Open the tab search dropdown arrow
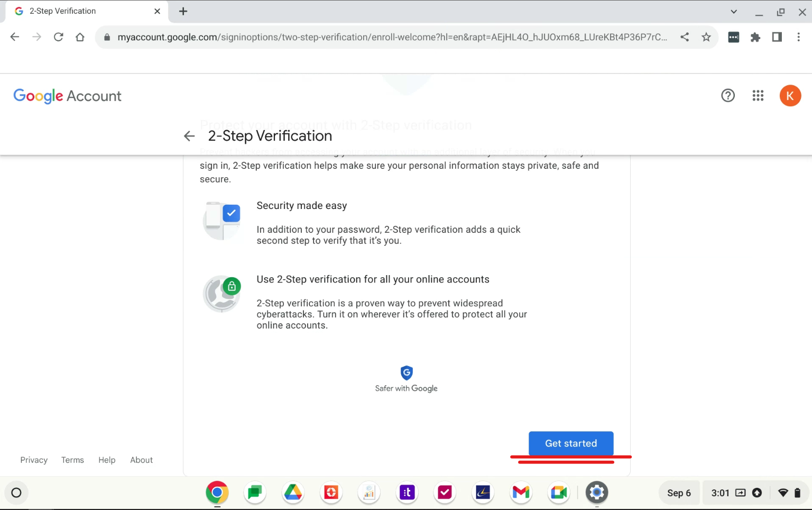The height and width of the screenshot is (510, 812). pos(734,12)
